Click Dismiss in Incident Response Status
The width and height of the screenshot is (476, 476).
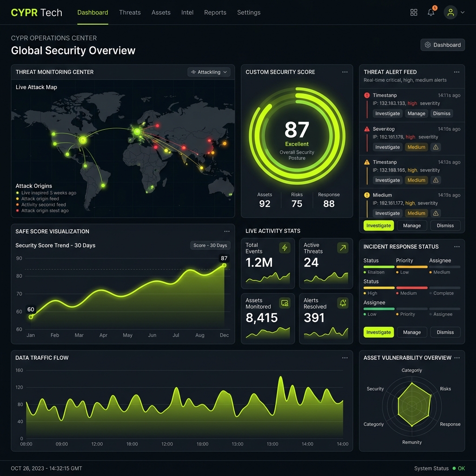point(445,332)
